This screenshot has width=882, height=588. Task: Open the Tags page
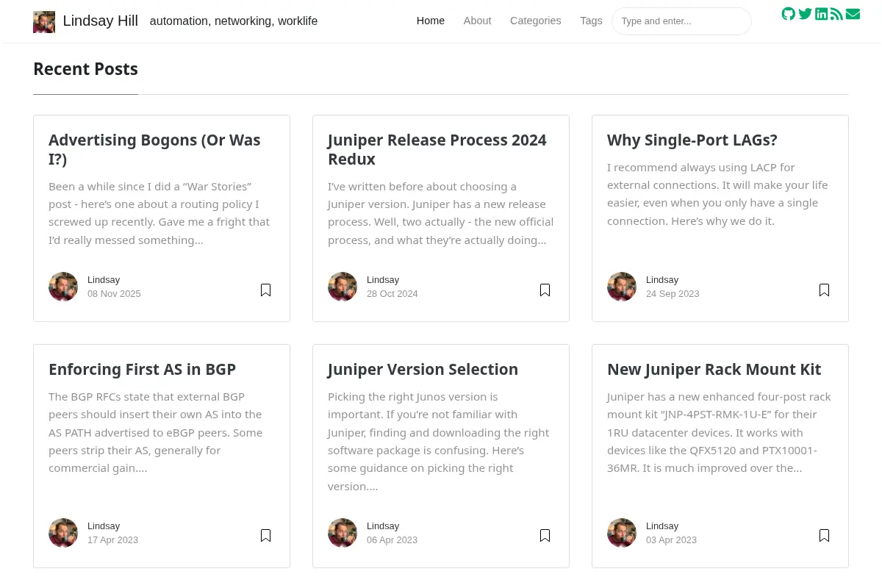click(x=591, y=21)
